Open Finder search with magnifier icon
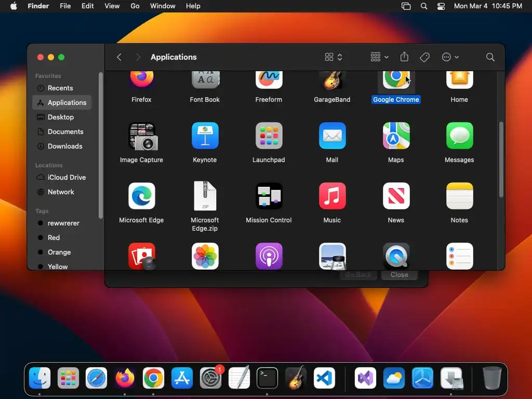 tap(490, 57)
